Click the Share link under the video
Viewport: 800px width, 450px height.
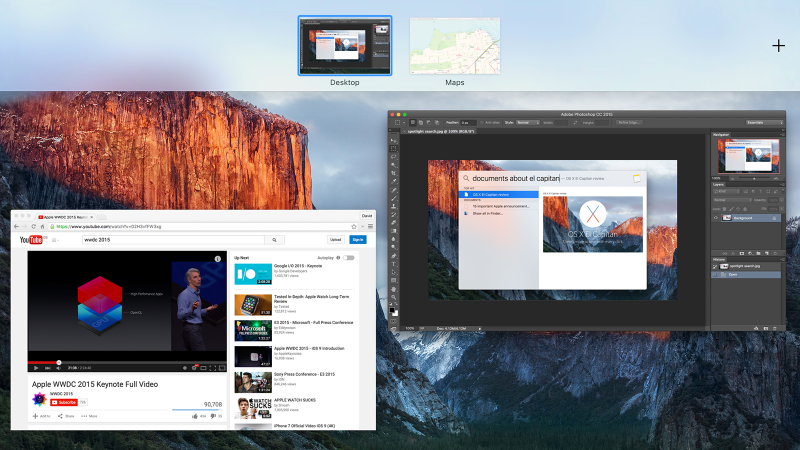click(x=66, y=416)
